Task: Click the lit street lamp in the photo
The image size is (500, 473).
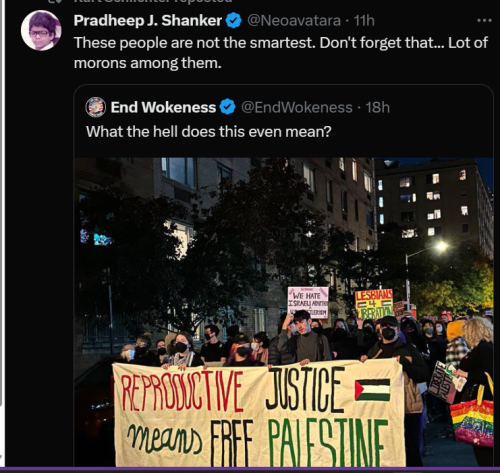Action: [x=441, y=246]
